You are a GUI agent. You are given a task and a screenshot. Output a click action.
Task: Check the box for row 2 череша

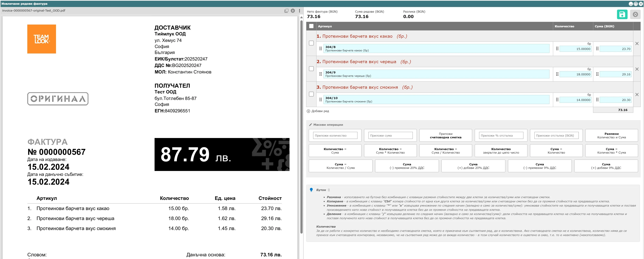click(311, 69)
